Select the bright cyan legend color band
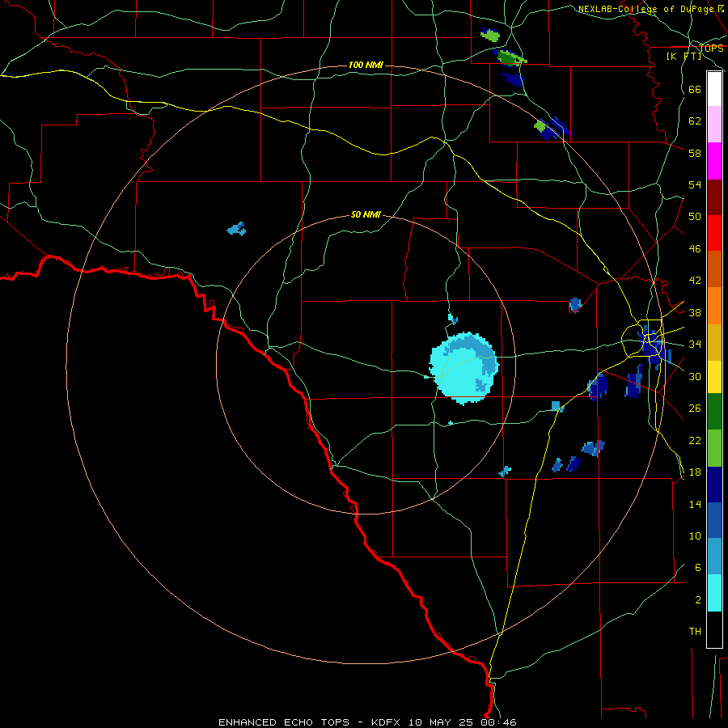The height and width of the screenshot is (728, 728). click(714, 593)
